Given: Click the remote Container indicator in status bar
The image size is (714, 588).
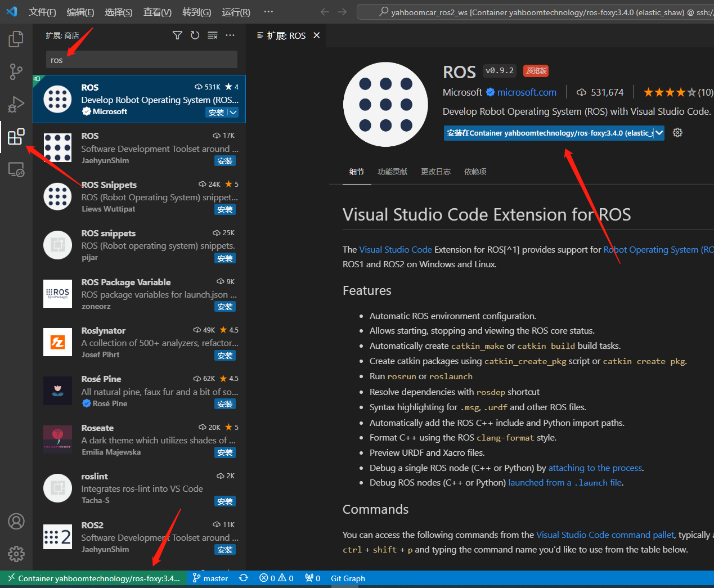Looking at the screenshot, I should (93, 578).
